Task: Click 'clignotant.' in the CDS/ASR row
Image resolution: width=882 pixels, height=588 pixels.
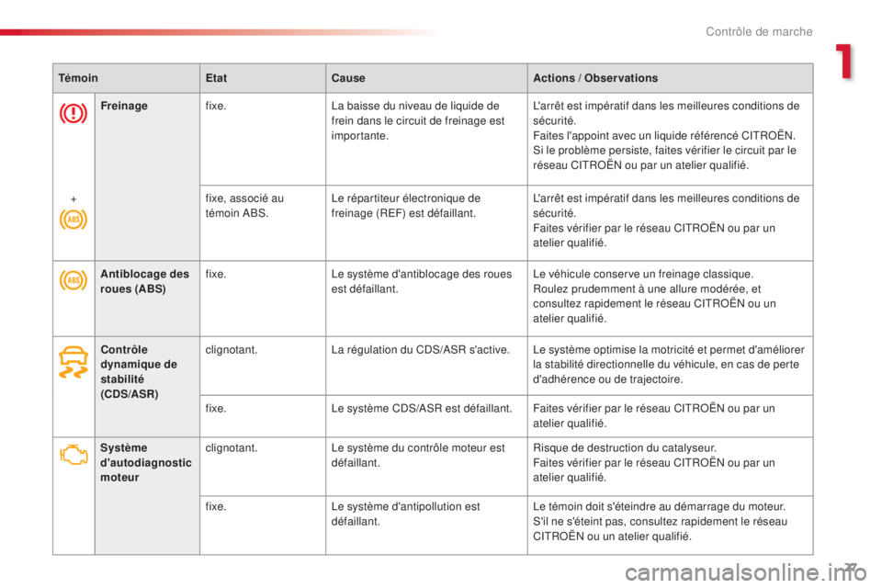Action: click(232, 349)
